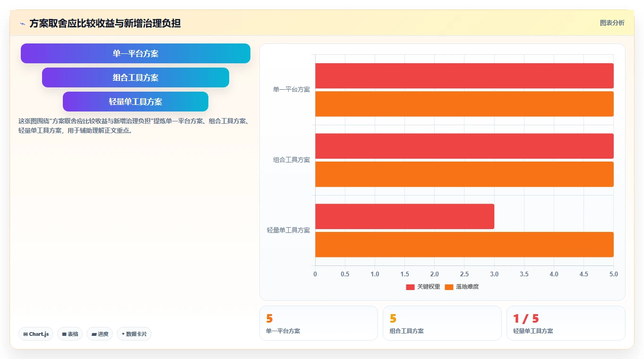Click the red bar for 组合工具方案
Image resolution: width=644 pixels, height=359 pixels.
click(x=464, y=146)
